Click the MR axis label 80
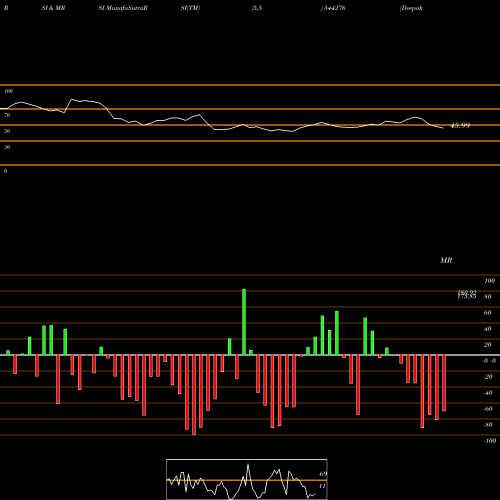This screenshot has height=500, width=500. [x=488, y=297]
